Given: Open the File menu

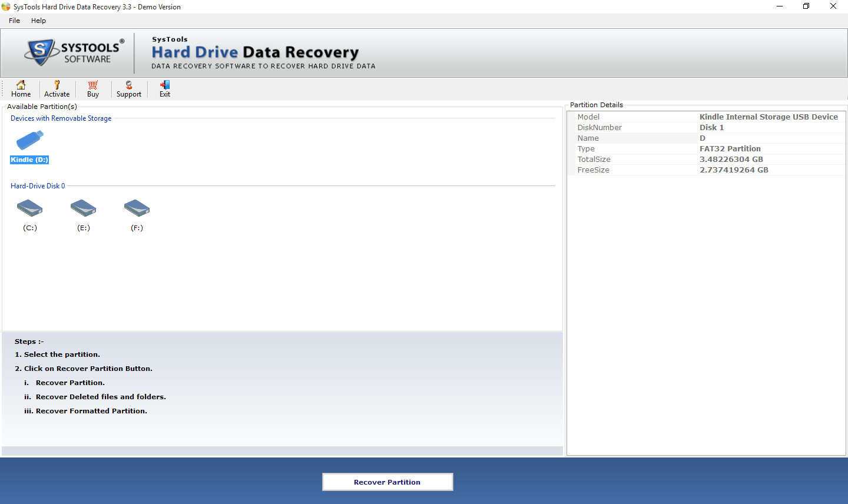Looking at the screenshot, I should (14, 21).
